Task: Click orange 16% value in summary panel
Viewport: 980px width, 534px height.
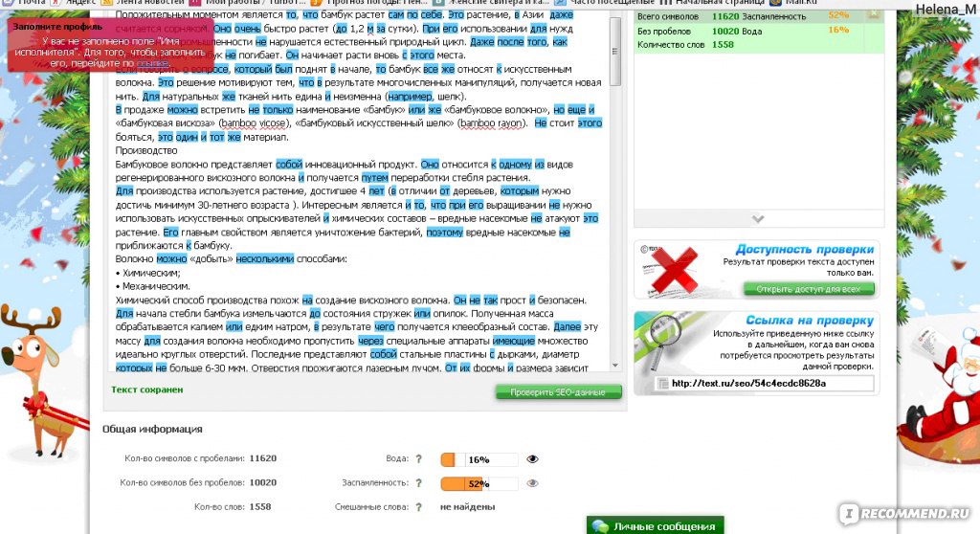Action: (838, 30)
